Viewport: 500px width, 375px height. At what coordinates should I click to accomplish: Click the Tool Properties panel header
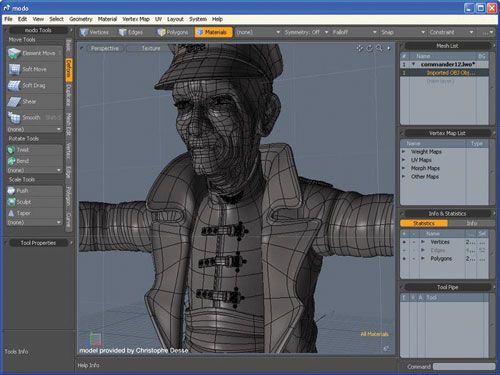38,243
